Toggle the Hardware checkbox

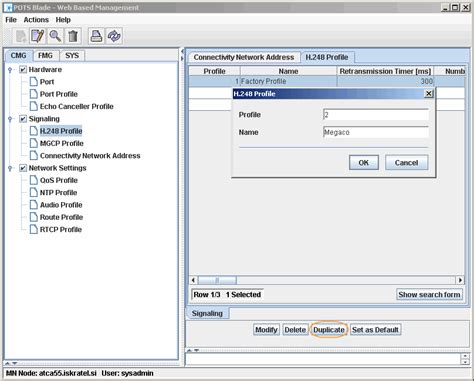click(x=23, y=69)
